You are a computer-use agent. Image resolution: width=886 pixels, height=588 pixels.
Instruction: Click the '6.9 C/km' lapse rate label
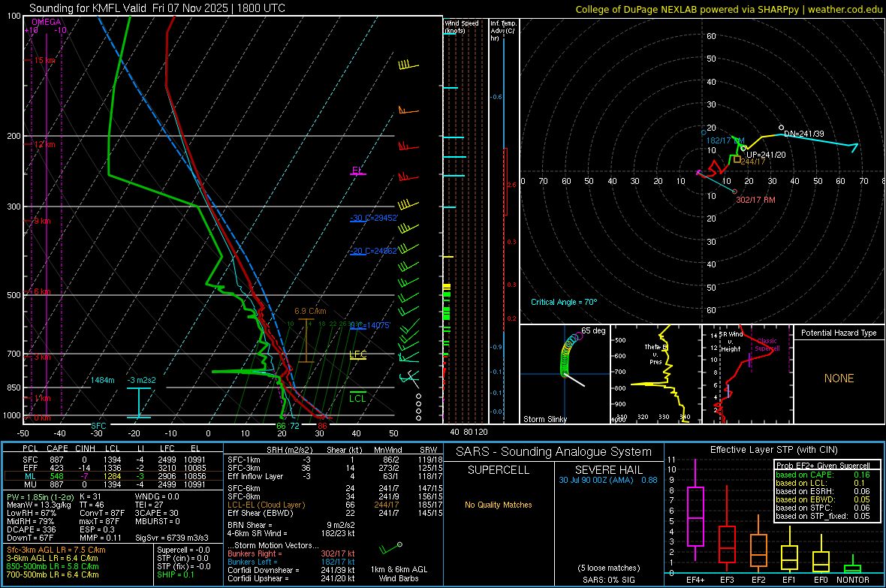point(310,312)
